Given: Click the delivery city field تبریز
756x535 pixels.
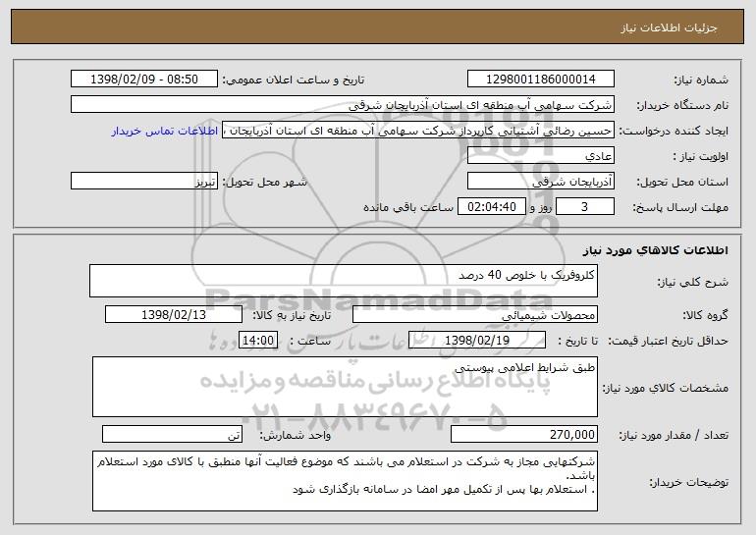Looking at the screenshot, I should click(144, 182).
